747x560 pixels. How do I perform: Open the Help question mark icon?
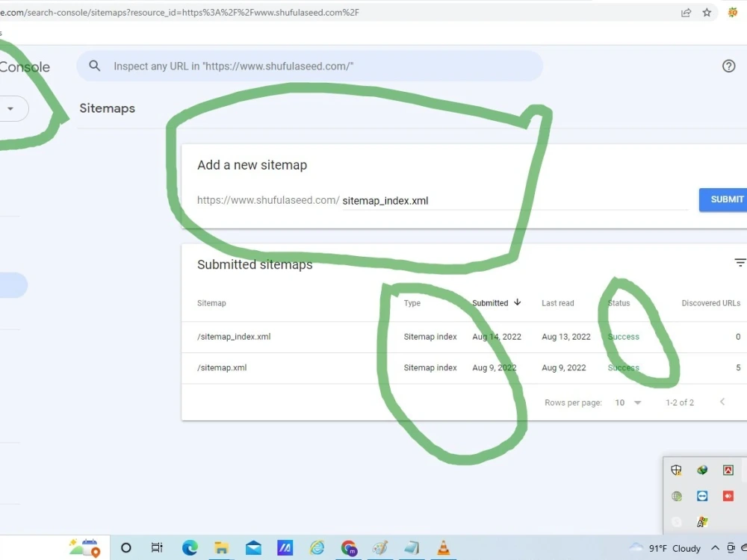[728, 66]
